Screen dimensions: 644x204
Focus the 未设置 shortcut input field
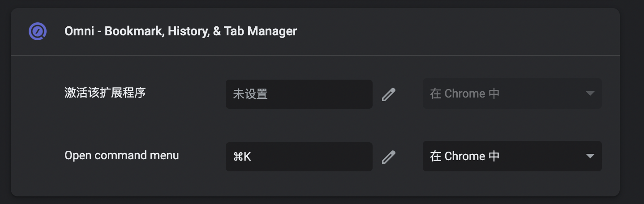click(x=299, y=94)
